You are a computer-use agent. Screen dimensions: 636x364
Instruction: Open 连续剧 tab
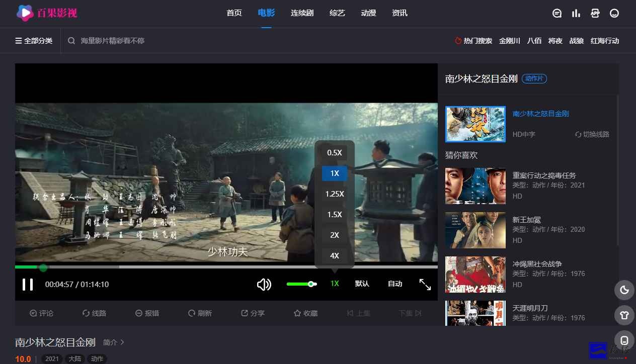click(302, 13)
